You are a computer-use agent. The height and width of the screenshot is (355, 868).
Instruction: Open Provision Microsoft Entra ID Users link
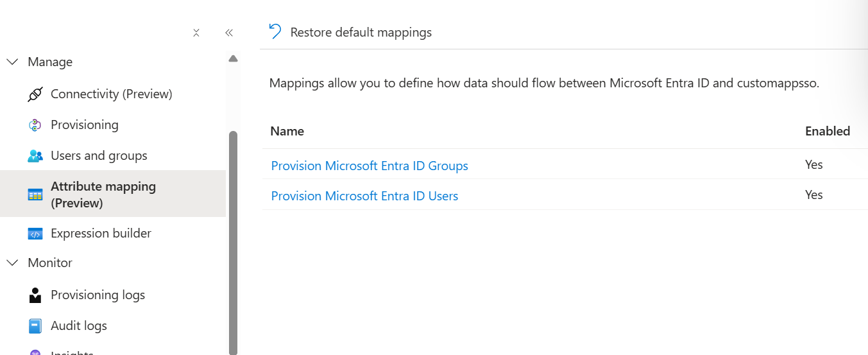(x=364, y=196)
